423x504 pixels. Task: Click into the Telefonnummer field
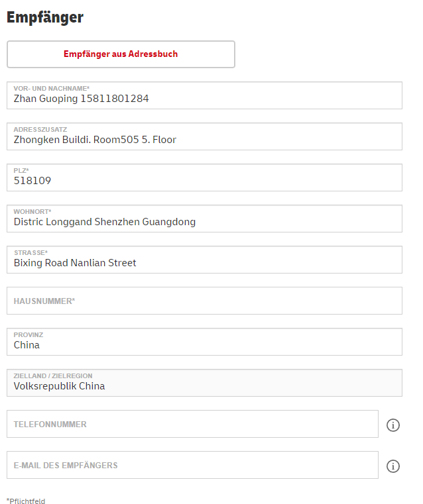[x=192, y=424]
